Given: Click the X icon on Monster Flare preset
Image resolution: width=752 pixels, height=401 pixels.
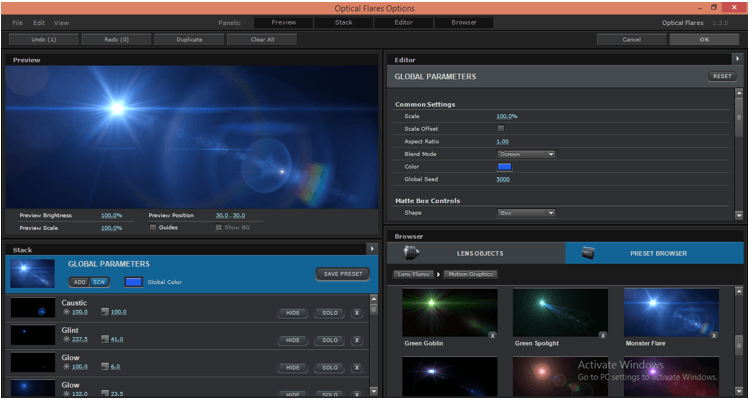Looking at the screenshot, I should (x=714, y=335).
